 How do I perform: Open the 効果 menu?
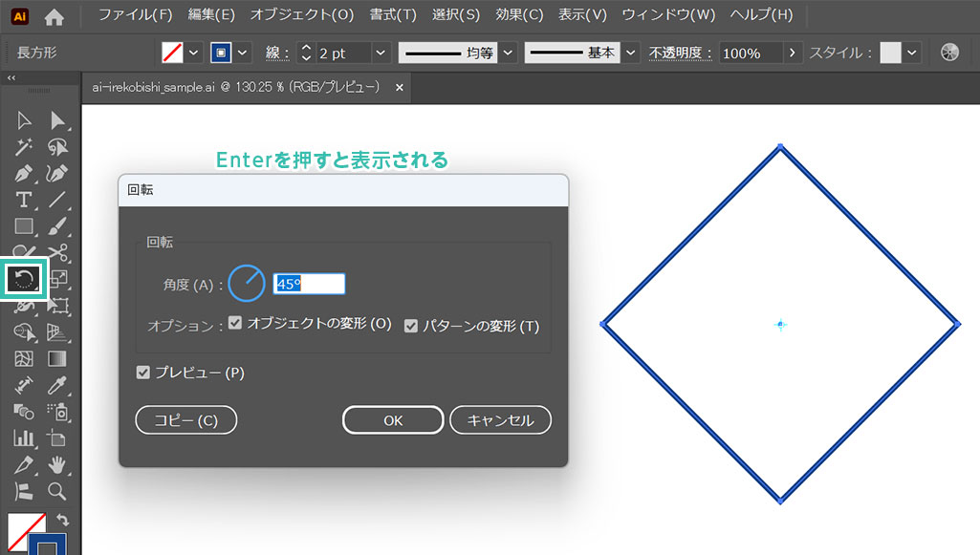point(519,15)
